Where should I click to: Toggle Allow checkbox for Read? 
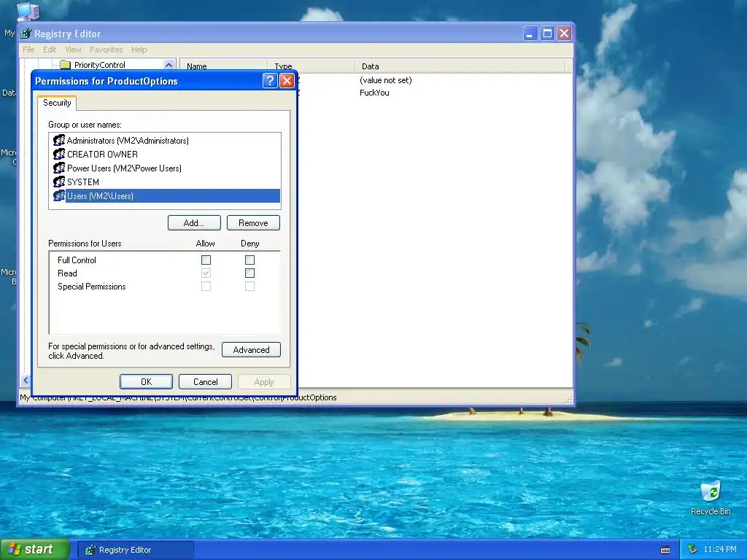pos(206,273)
